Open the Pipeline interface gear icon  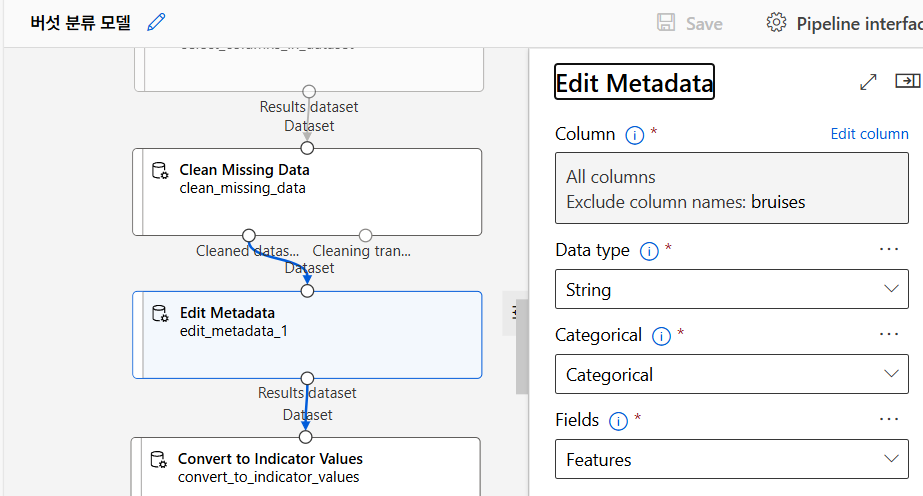[776, 23]
